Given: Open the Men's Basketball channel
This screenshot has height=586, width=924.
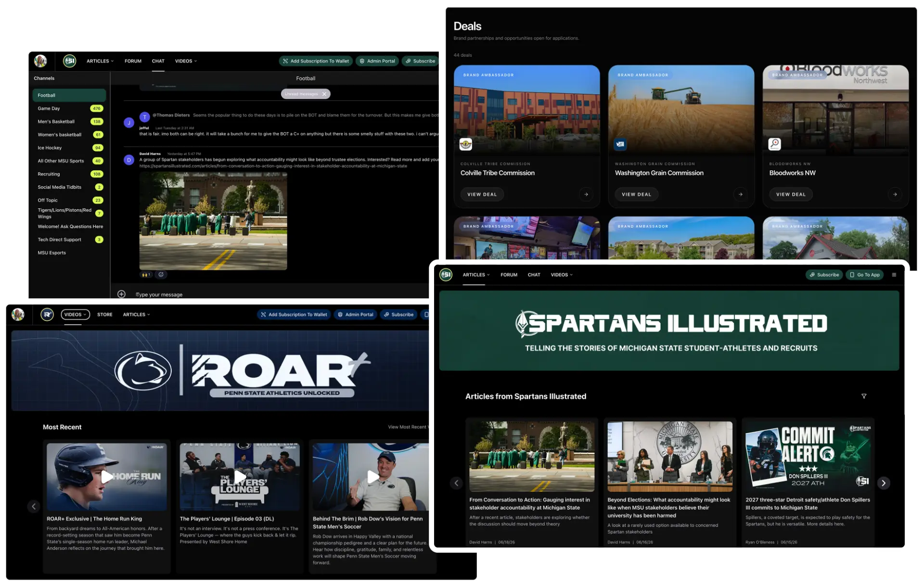Looking at the screenshot, I should (69, 122).
